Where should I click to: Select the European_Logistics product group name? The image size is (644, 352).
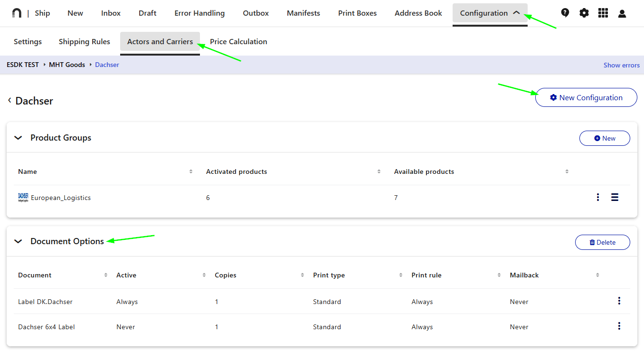(61, 198)
